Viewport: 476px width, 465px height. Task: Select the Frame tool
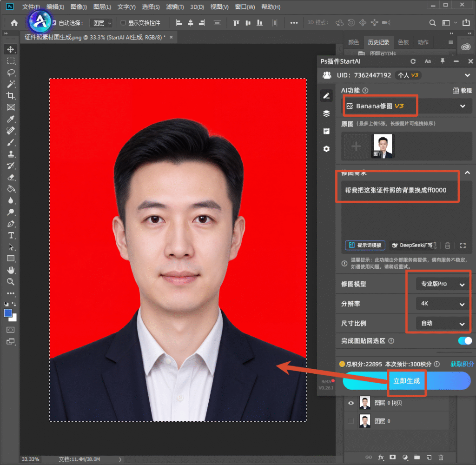click(x=11, y=107)
